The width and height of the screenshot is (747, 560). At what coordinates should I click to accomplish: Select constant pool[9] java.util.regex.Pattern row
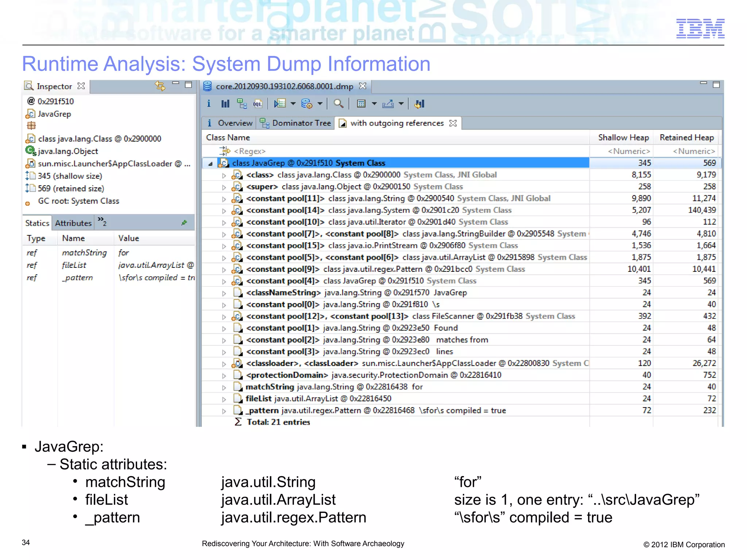click(461, 269)
